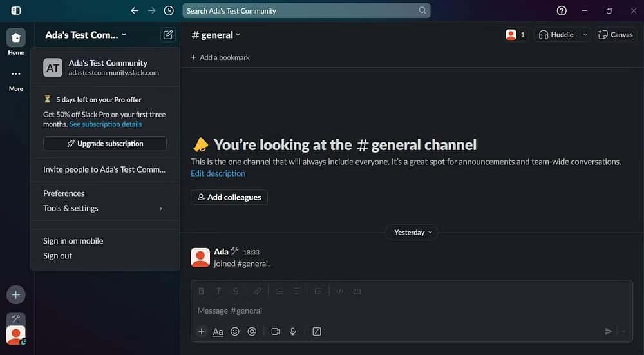Click the Search Ada's Test Community field

(x=307, y=11)
